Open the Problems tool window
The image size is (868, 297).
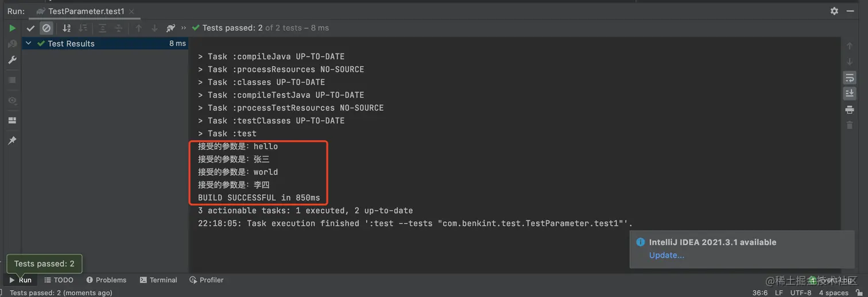point(106,280)
